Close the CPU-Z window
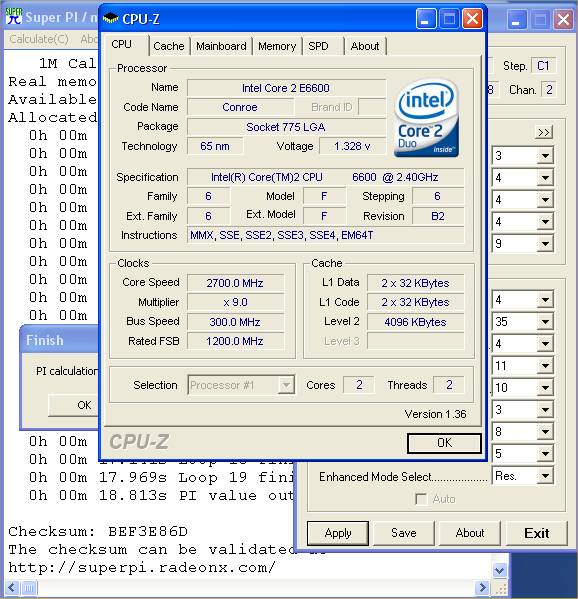This screenshot has width=578, height=599. 473,19
